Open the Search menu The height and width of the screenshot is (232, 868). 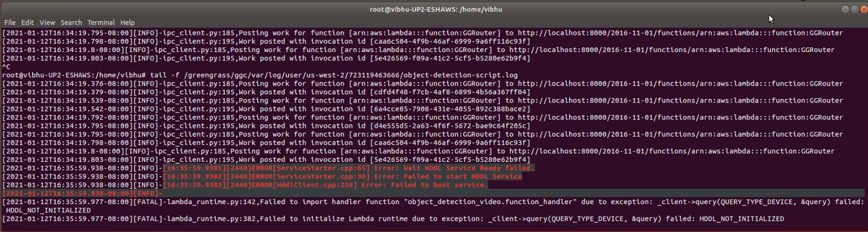pyautogui.click(x=71, y=23)
